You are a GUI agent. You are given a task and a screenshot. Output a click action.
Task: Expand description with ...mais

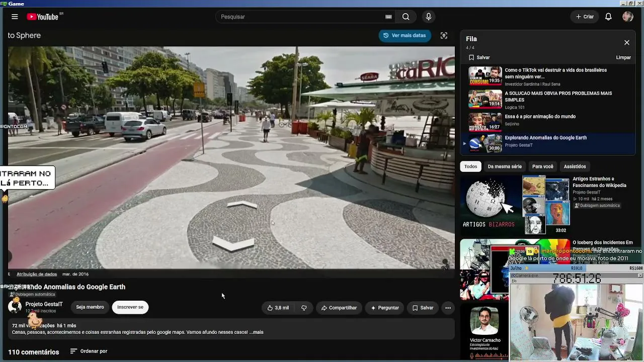(x=256, y=332)
